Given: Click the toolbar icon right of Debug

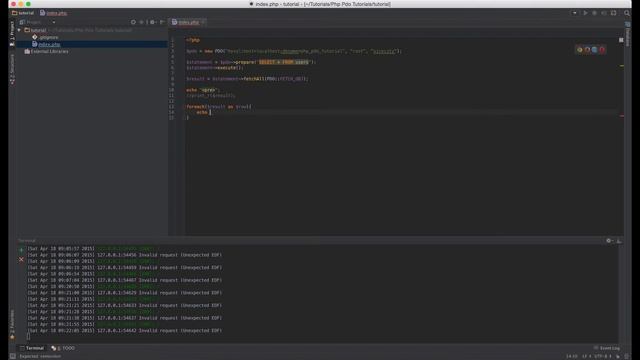Looking at the screenshot, I should click(604, 13).
